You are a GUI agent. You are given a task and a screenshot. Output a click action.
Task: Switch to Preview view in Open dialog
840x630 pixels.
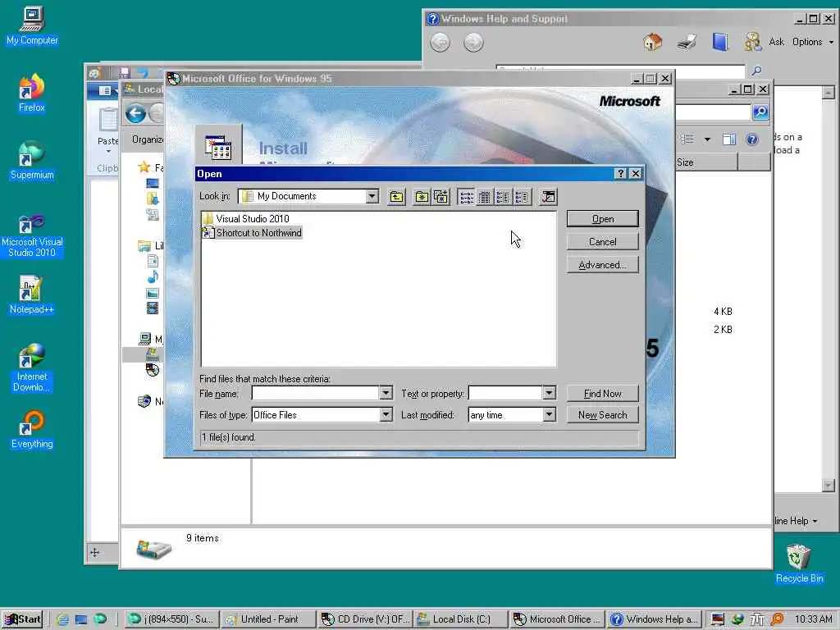click(x=521, y=197)
